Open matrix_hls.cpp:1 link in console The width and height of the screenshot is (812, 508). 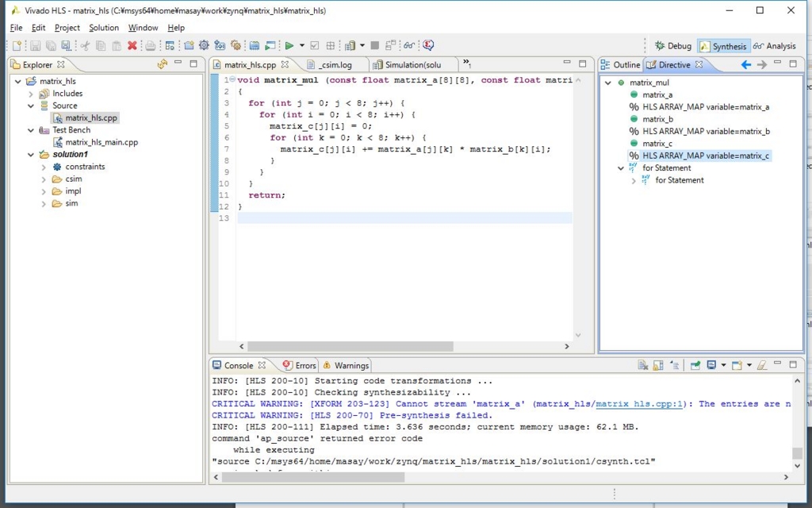coord(639,404)
